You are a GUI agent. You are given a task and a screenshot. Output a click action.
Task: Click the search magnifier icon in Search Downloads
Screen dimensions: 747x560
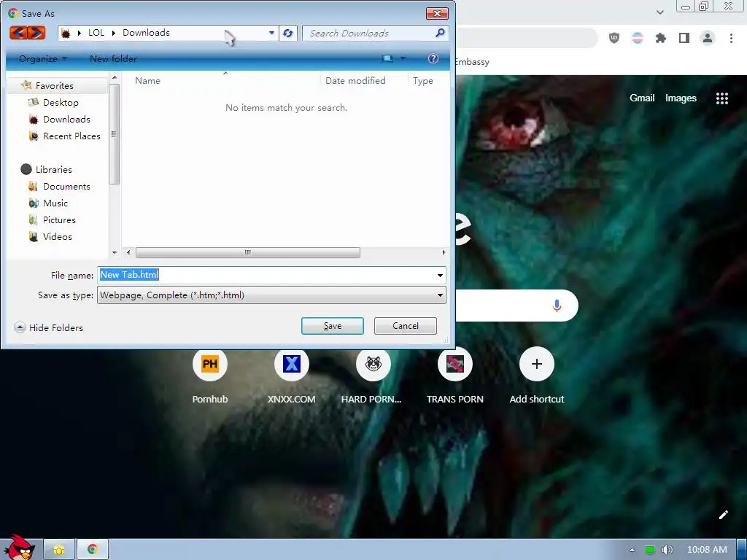(x=440, y=33)
